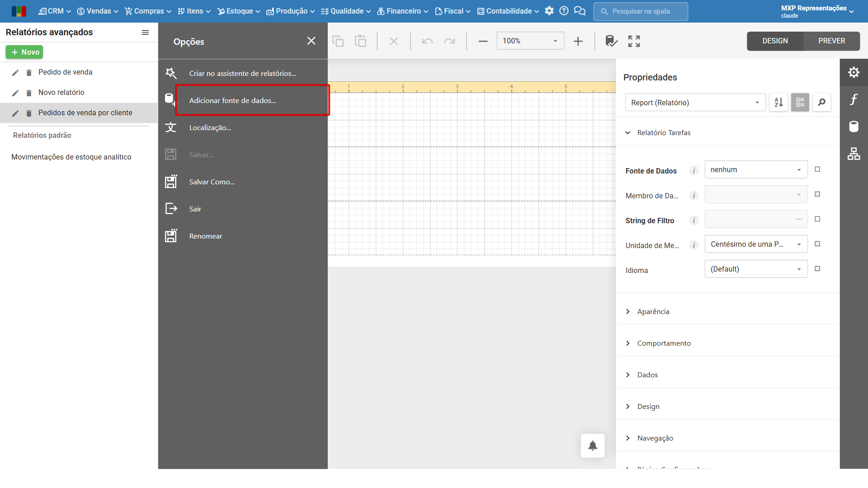This screenshot has width=868, height=488.
Task: Search properties with magnifier icon
Action: point(821,103)
